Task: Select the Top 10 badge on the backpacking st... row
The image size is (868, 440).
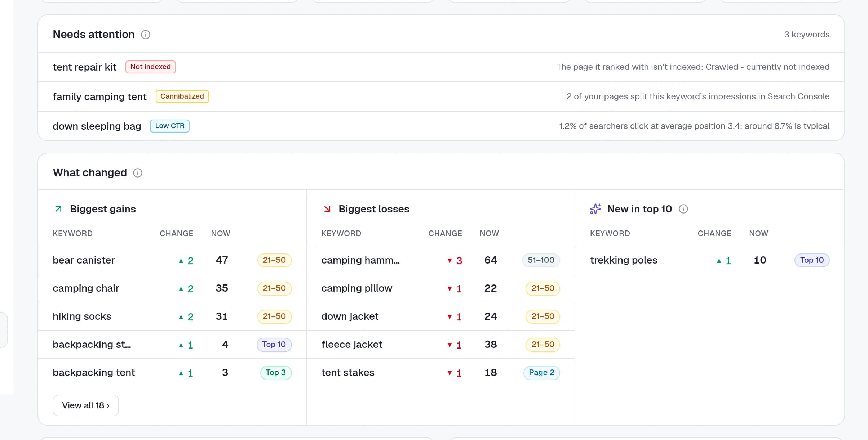Action: [274, 345]
